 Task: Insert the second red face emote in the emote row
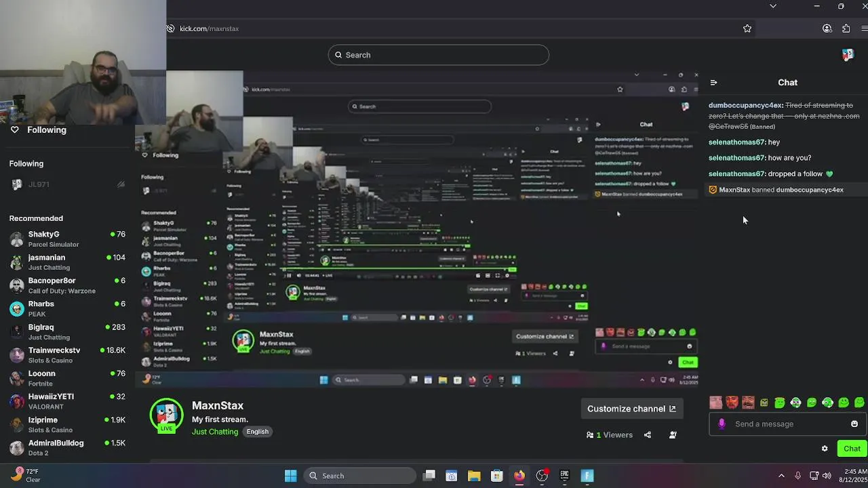point(732,403)
